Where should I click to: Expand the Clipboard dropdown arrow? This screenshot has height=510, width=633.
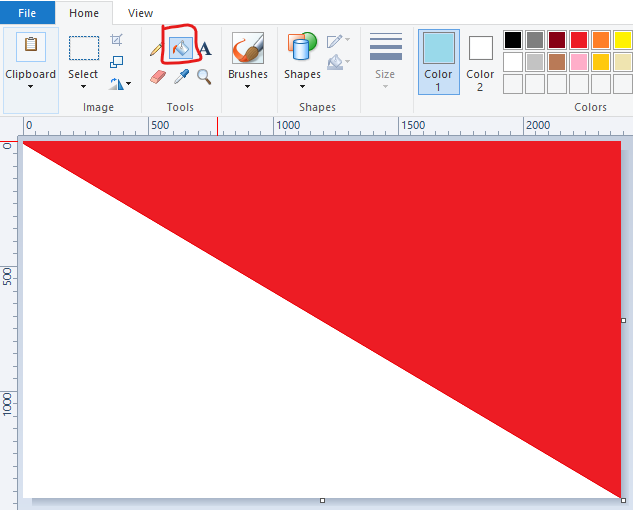click(x=30, y=86)
